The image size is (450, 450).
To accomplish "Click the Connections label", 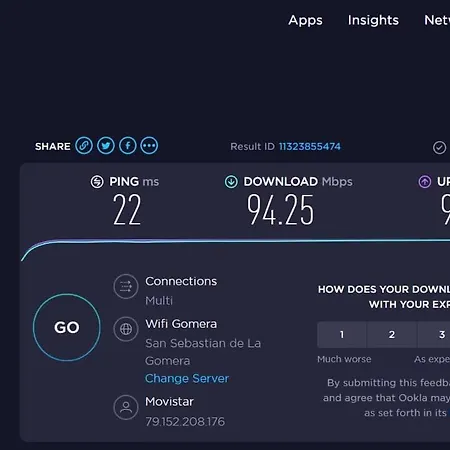I will [181, 281].
